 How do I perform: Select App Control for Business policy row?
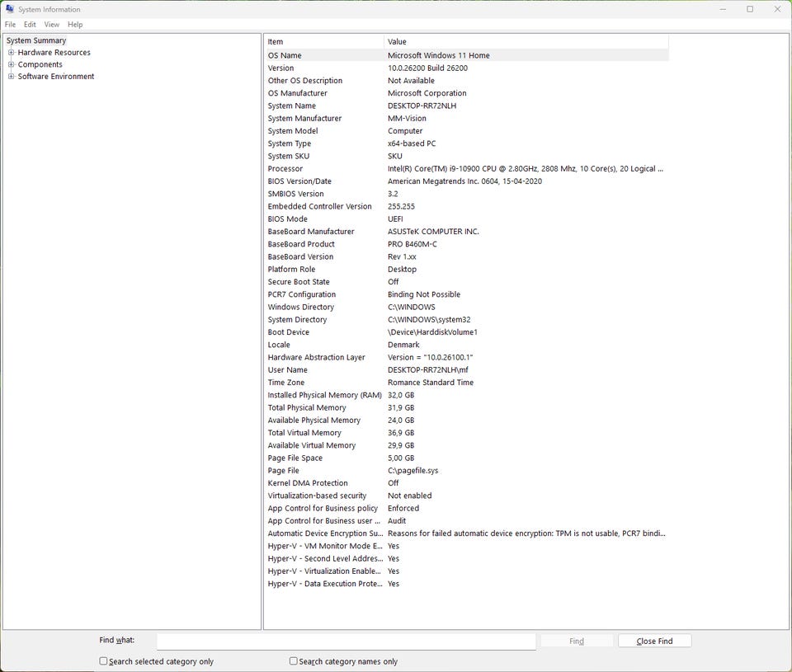(466, 509)
